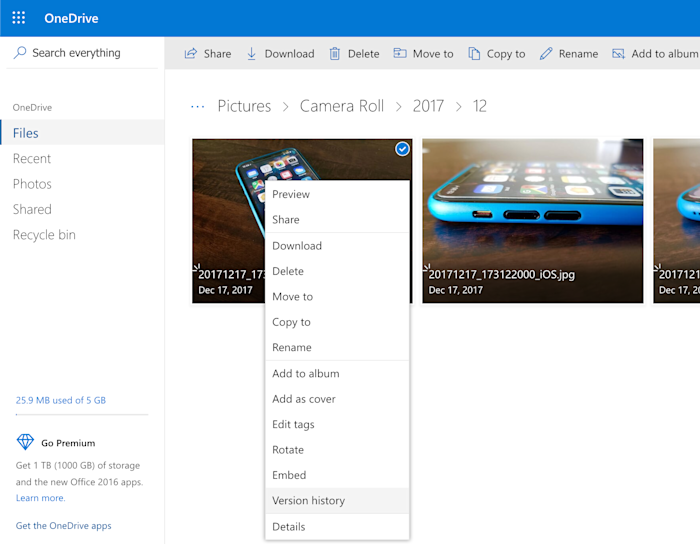This screenshot has height=544, width=700.
Task: Open the partially visible third photo thumbnail
Action: click(676, 221)
